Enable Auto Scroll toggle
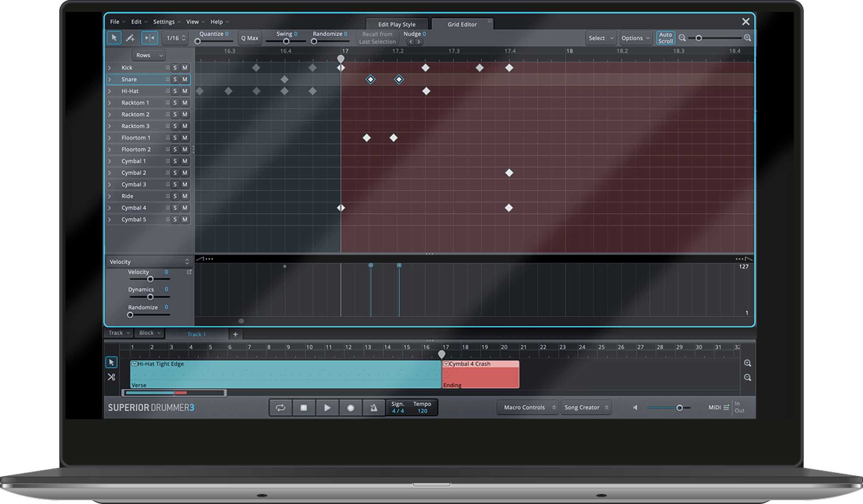The width and height of the screenshot is (863, 504). point(665,38)
